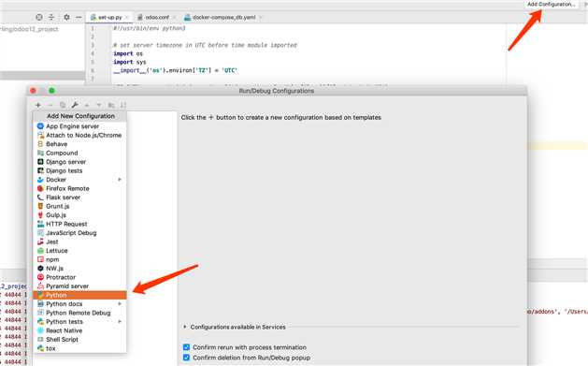Click the plus add configuration toolbar icon

click(38, 105)
